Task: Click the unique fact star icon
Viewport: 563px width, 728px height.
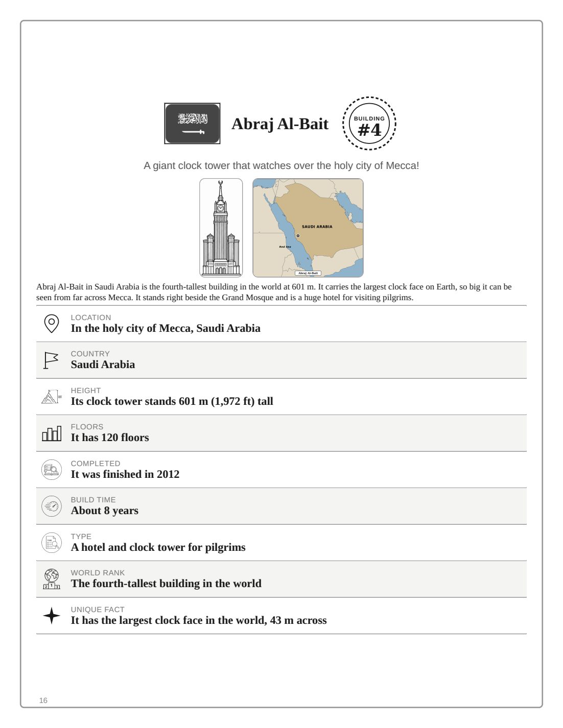Action: (x=51, y=616)
